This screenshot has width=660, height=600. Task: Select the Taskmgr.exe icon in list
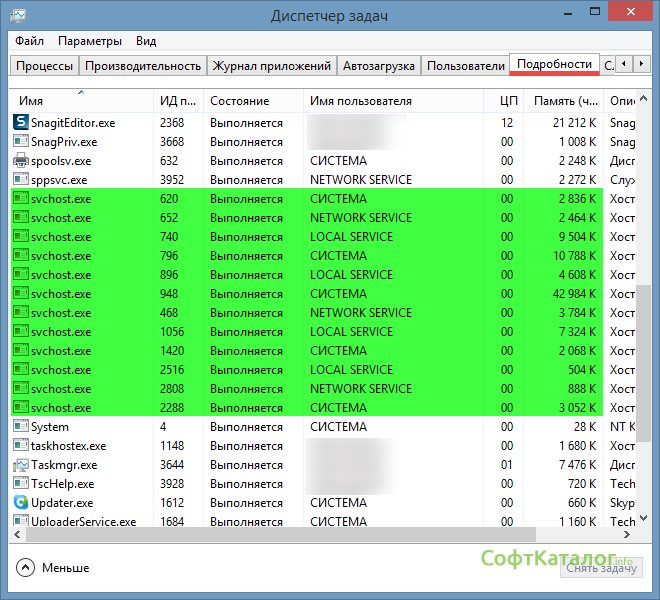click(x=21, y=465)
